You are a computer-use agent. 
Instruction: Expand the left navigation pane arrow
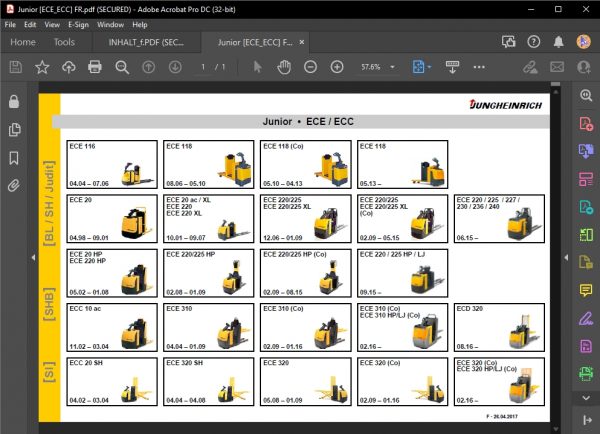coord(33,258)
